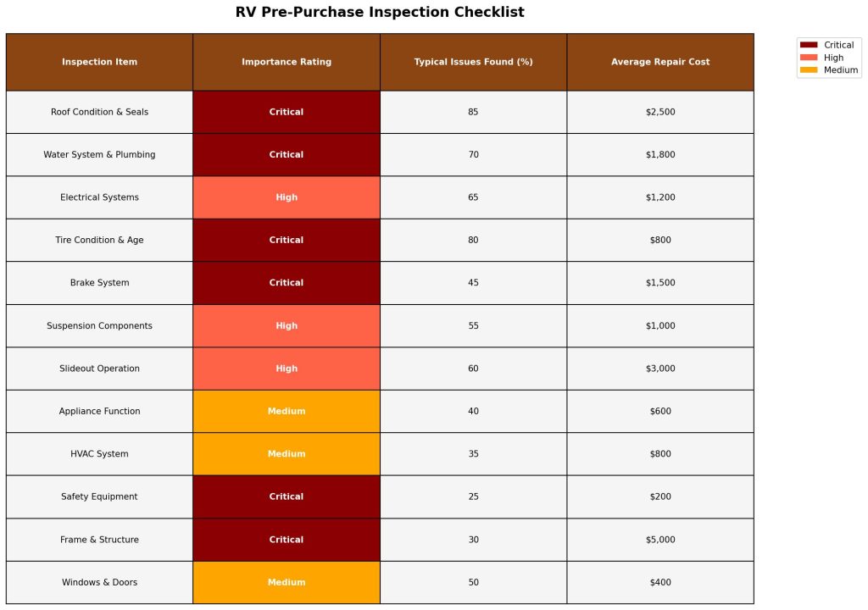The width and height of the screenshot is (868, 610).
Task: Click the Typical Issues Found (%) header
Action: 473,62
